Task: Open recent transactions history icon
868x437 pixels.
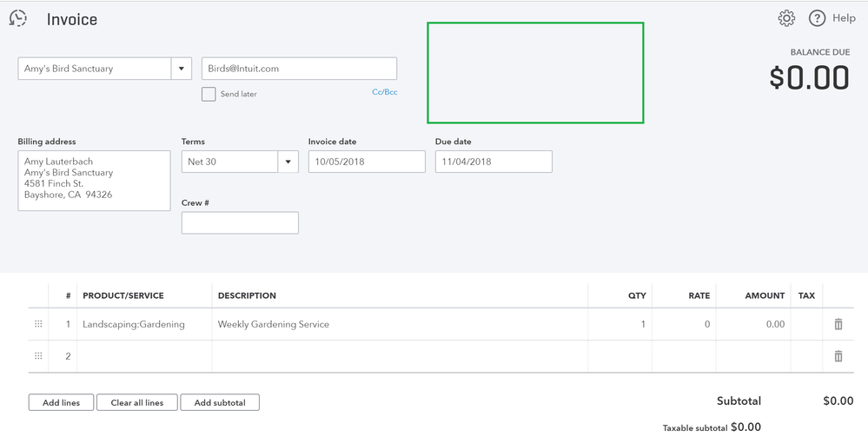Action: [17, 18]
